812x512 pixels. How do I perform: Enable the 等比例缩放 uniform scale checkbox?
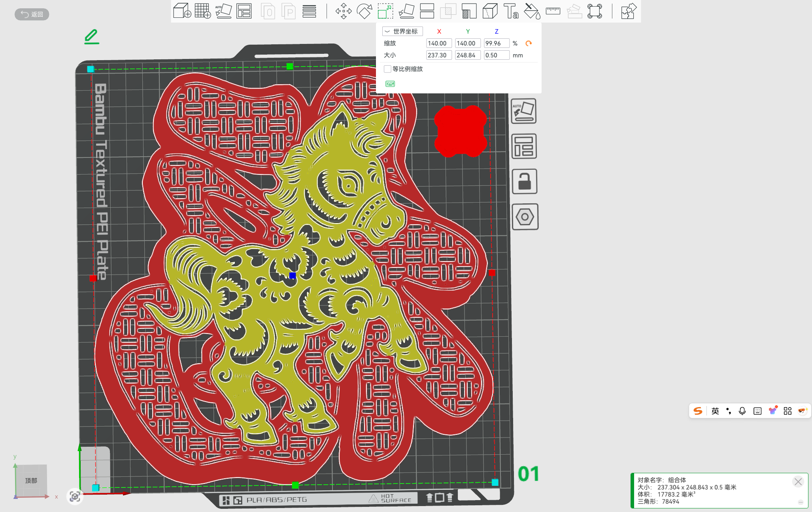(x=387, y=69)
